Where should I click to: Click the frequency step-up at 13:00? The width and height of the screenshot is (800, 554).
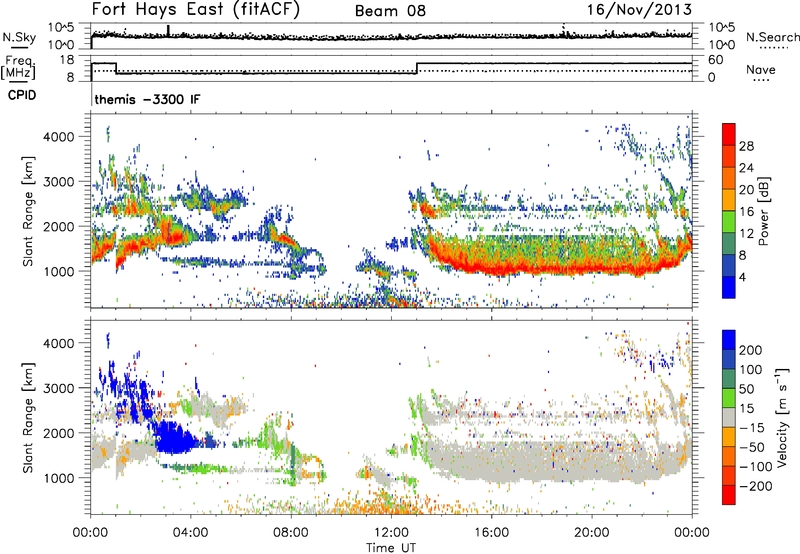pyautogui.click(x=417, y=68)
